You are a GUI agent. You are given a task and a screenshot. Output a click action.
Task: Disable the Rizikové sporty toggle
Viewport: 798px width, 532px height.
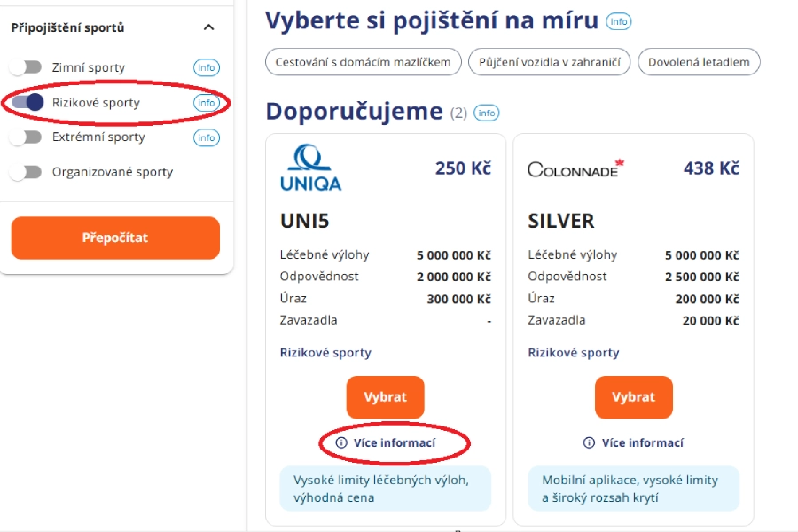point(26,102)
